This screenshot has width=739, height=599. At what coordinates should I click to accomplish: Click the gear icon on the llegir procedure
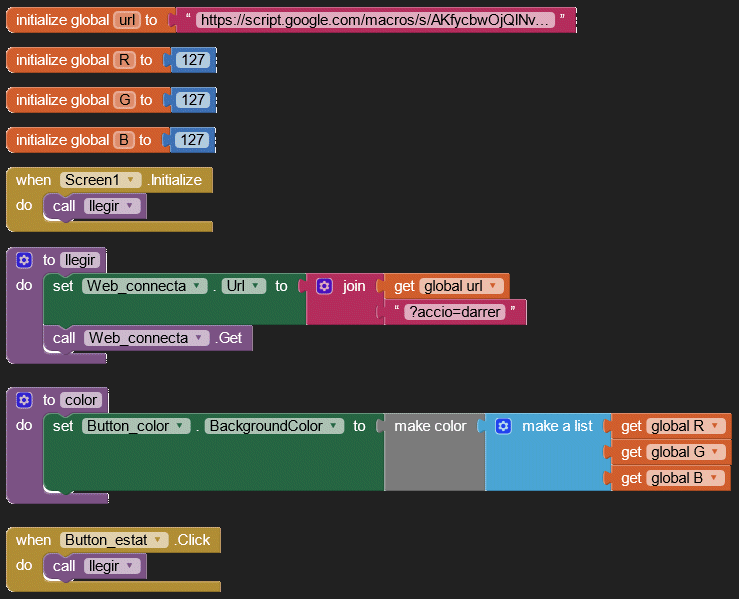[x=25, y=260]
